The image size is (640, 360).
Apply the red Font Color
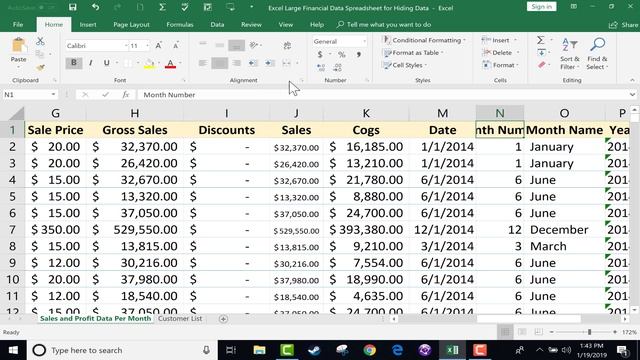point(170,64)
